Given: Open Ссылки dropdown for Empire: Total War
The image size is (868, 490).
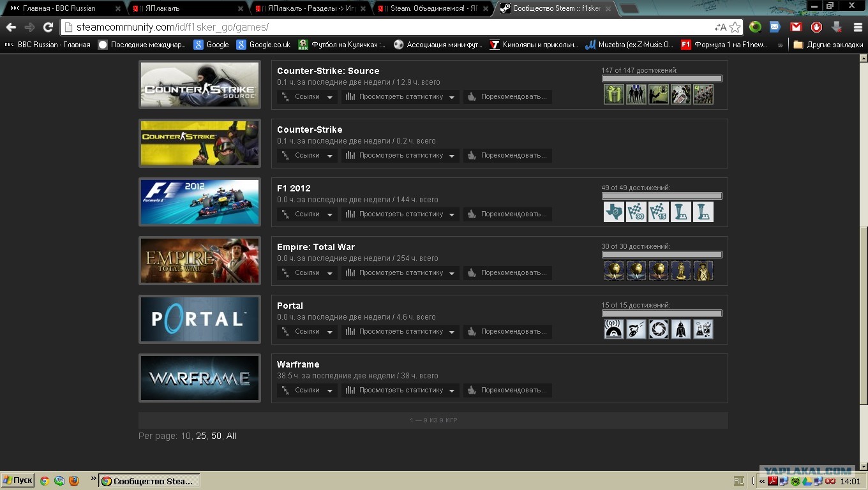Looking at the screenshot, I should coord(307,273).
